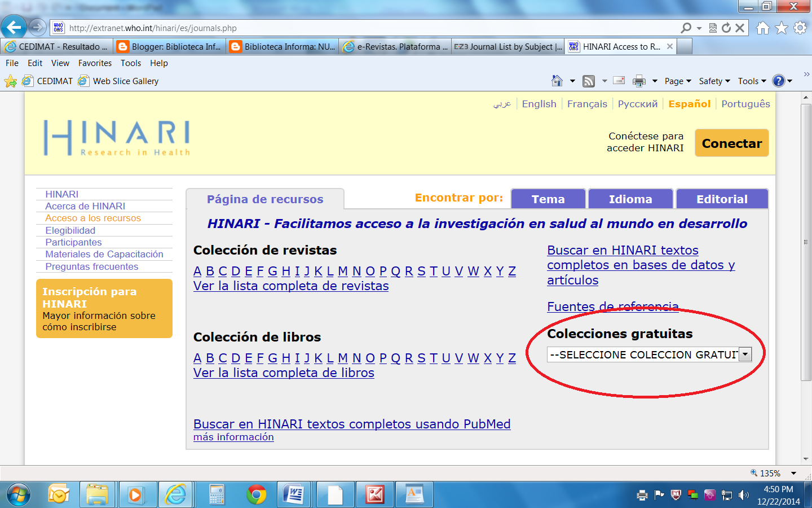Screen dimensions: 812x508
Task: Open the browser settings gear icon
Action: click(x=800, y=28)
